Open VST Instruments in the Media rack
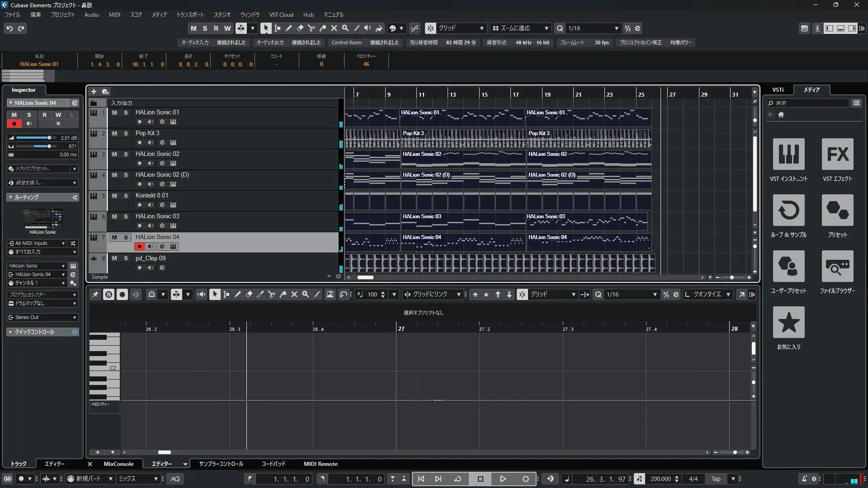 (788, 155)
